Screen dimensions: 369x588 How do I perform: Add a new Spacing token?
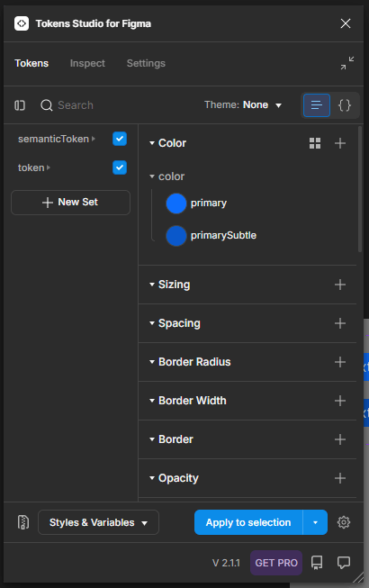click(x=340, y=323)
